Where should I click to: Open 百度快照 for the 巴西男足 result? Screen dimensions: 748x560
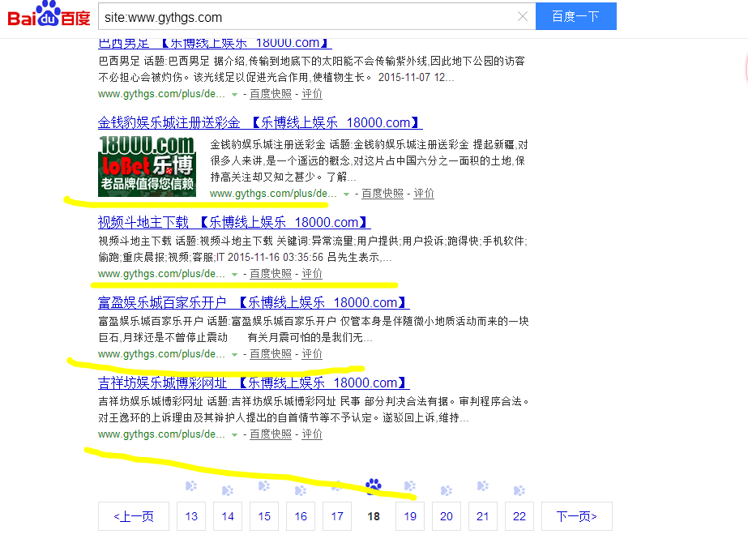(x=271, y=94)
